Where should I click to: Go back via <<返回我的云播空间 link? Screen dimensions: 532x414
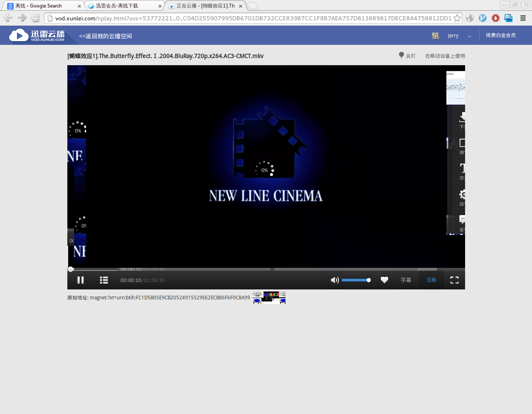106,36
